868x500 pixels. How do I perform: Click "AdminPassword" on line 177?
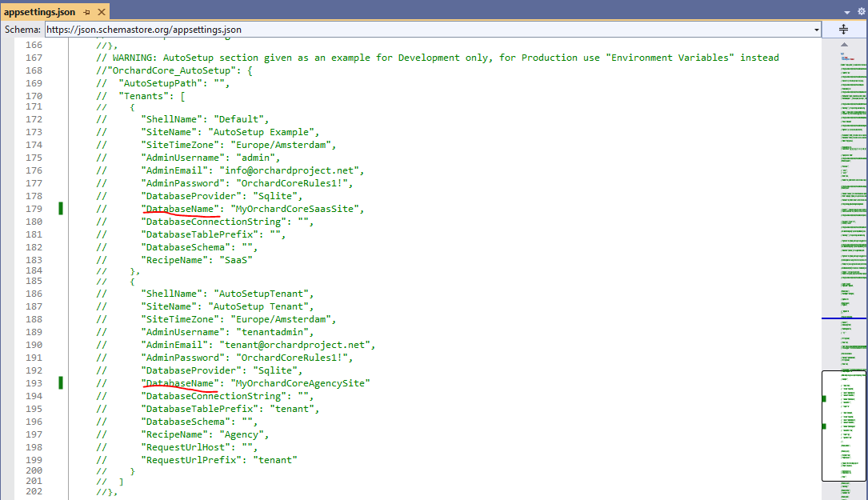click(182, 183)
